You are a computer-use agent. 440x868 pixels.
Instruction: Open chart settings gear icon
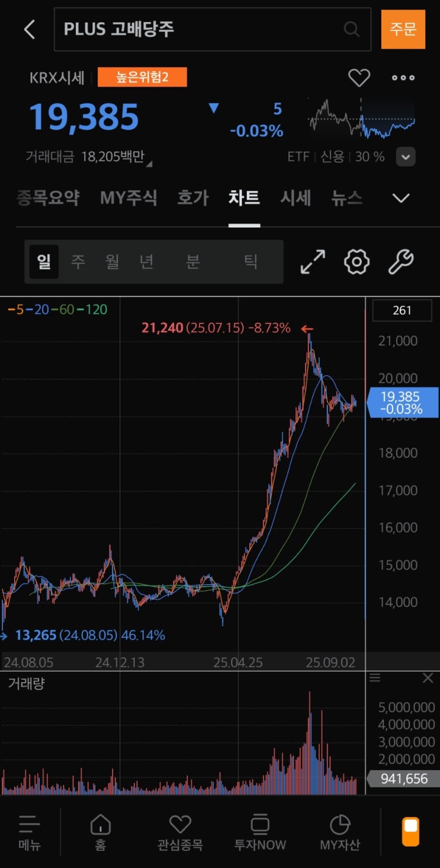pos(357,261)
